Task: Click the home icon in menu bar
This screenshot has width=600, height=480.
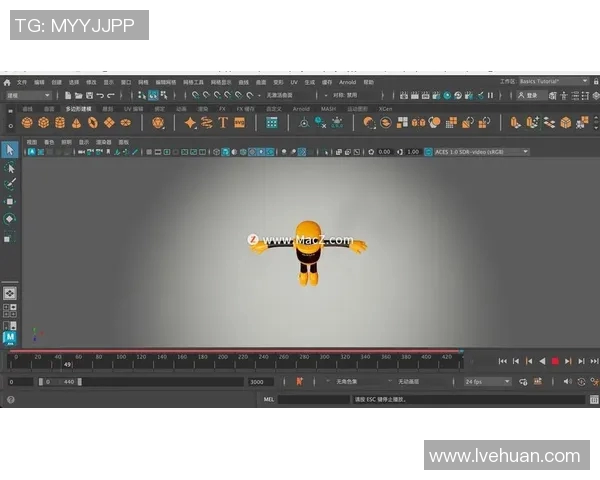Action: 6,82
